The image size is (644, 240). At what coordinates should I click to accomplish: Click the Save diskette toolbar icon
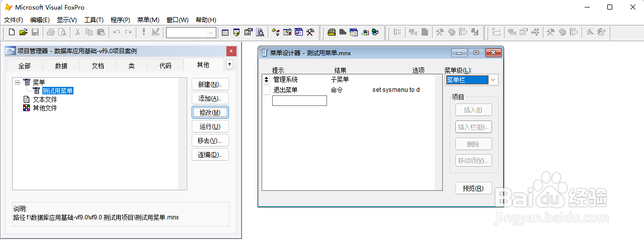coord(35,32)
